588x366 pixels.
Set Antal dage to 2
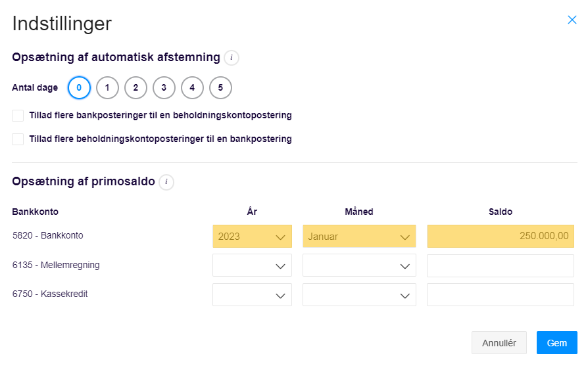[135, 87]
